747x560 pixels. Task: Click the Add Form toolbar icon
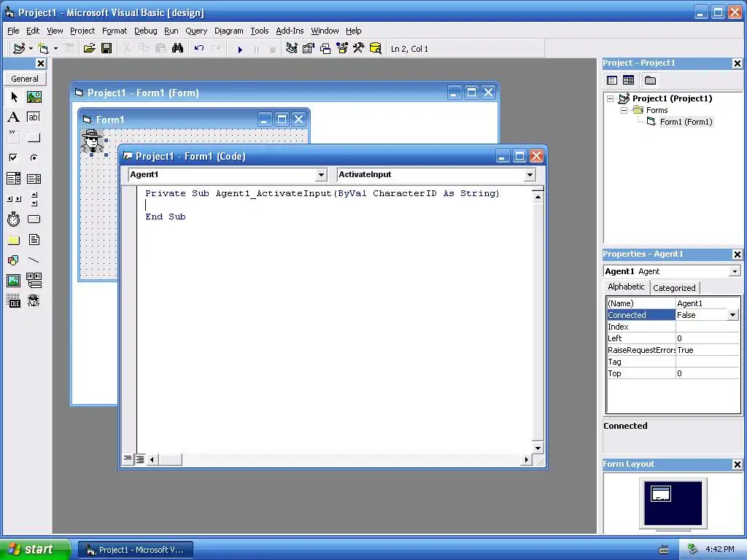tap(43, 49)
